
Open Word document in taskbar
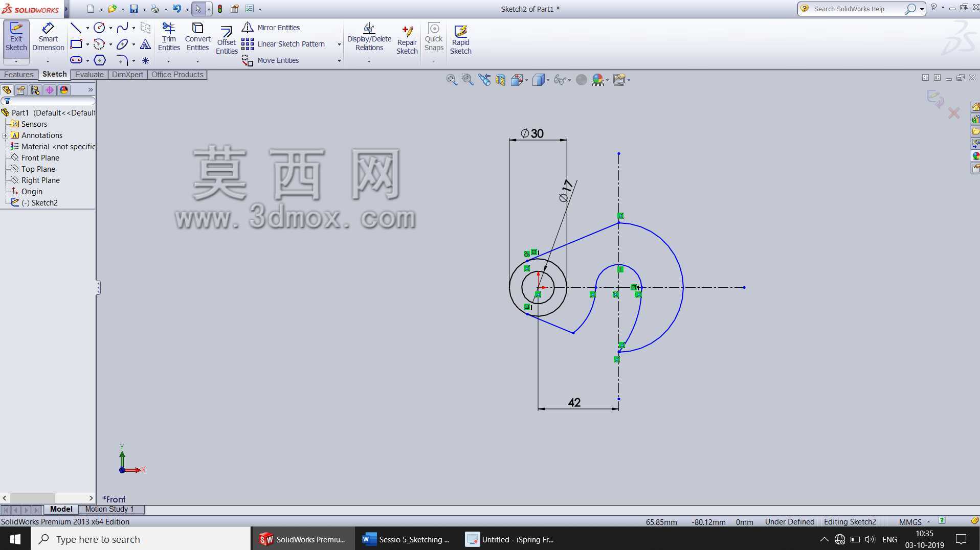[x=407, y=539]
